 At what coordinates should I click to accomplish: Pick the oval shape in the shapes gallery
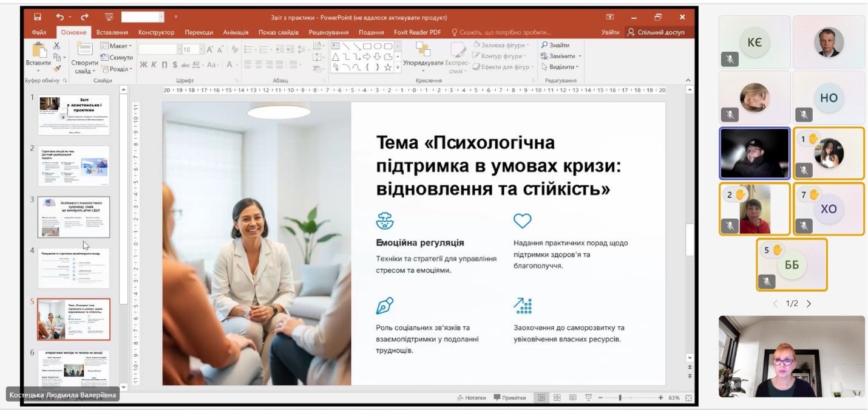click(378, 46)
